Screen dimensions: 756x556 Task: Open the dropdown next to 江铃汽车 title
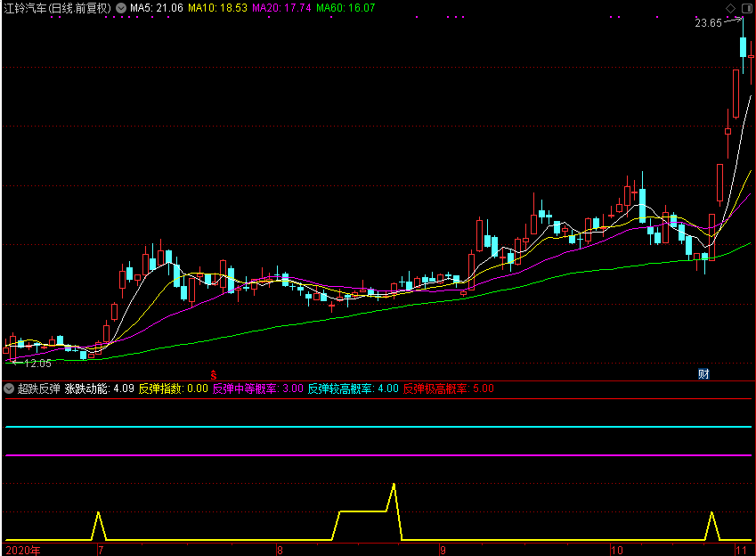click(x=121, y=8)
